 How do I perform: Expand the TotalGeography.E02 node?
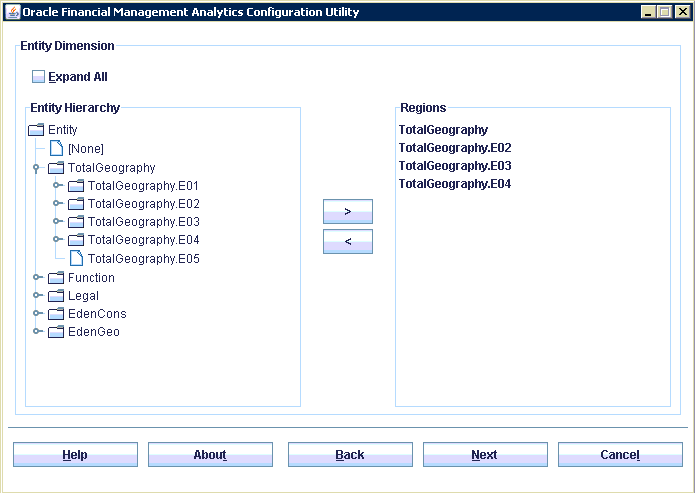(57, 203)
